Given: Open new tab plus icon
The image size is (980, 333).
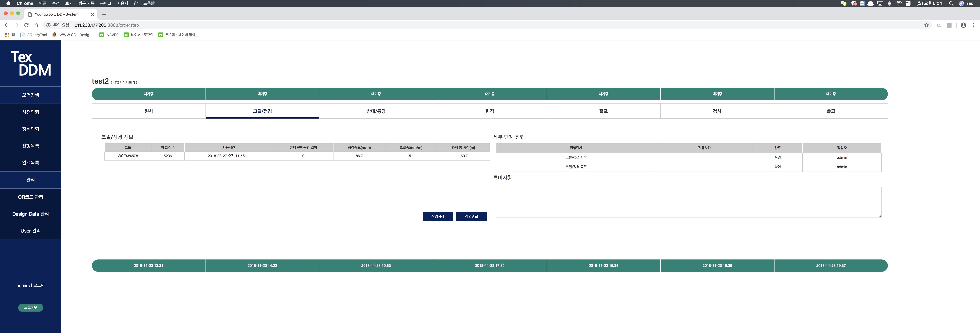Looking at the screenshot, I should click(104, 14).
